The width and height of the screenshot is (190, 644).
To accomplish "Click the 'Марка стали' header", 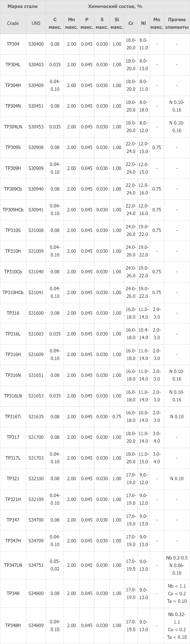I will [23, 6].
